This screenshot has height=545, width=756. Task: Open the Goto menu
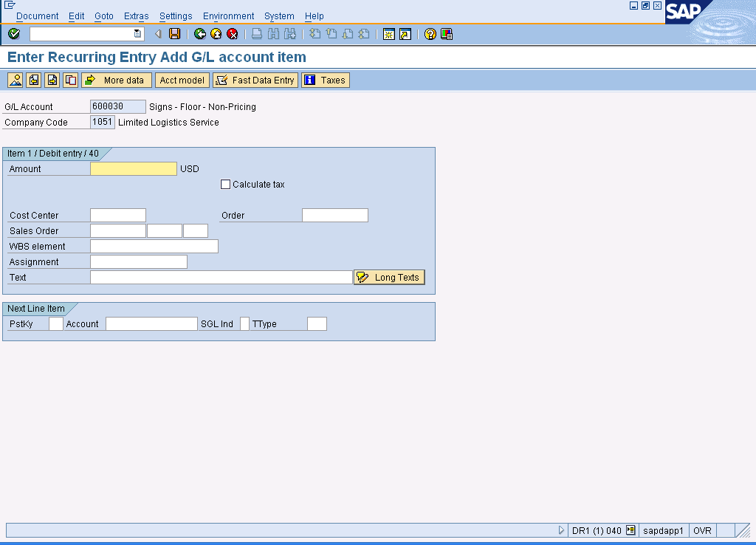point(103,16)
